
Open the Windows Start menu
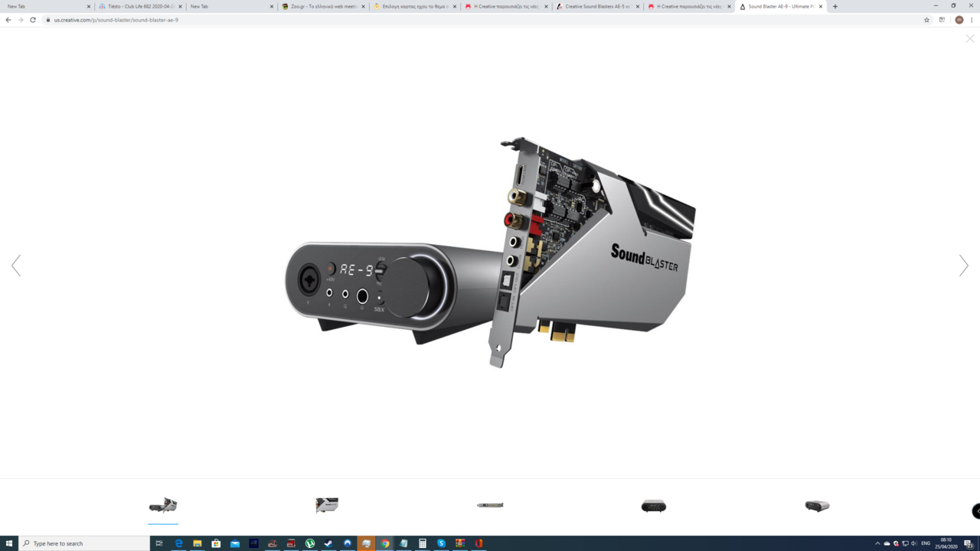(9, 543)
